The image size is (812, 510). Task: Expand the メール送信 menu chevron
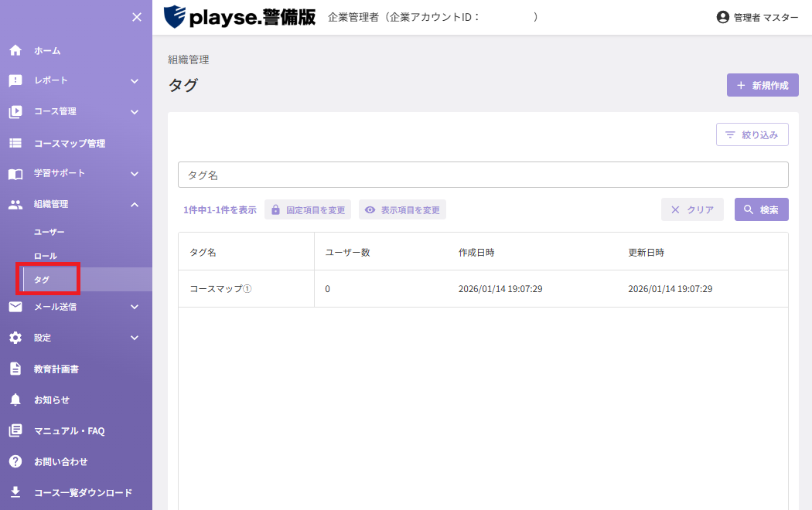tap(135, 307)
